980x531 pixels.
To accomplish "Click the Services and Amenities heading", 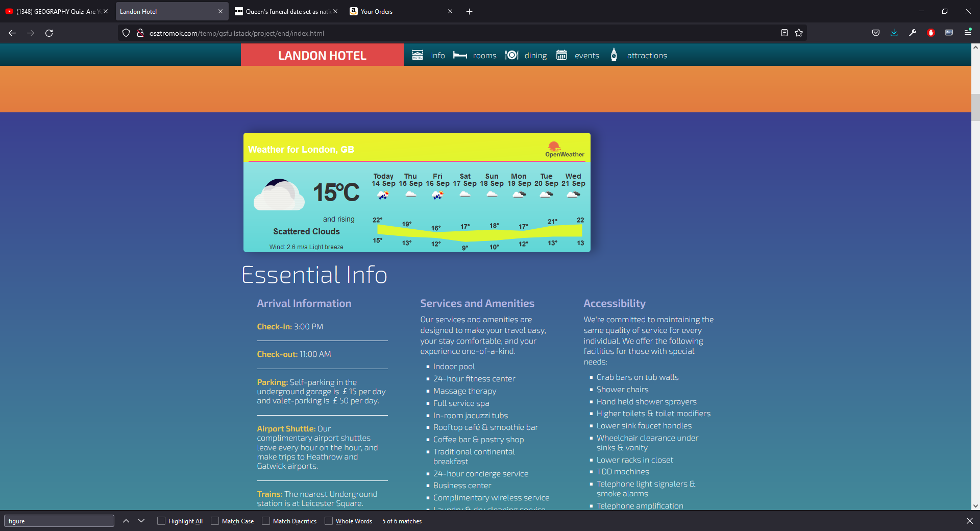I will click(477, 303).
